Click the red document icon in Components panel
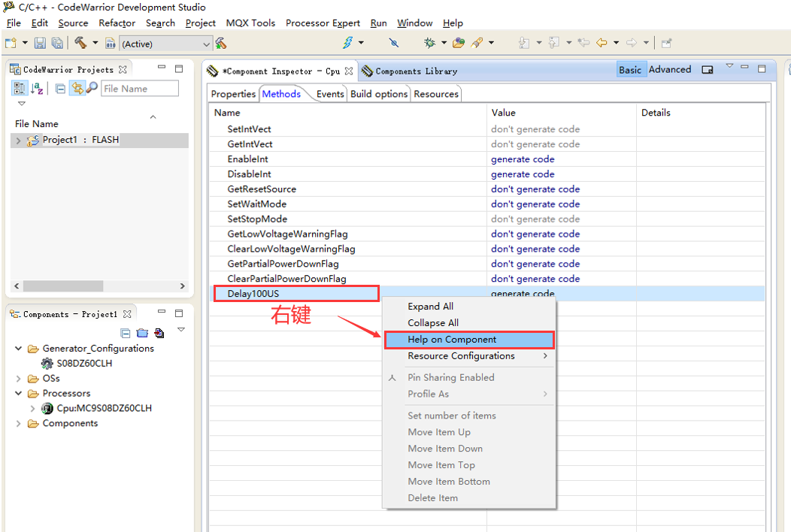The image size is (791, 532). (159, 333)
